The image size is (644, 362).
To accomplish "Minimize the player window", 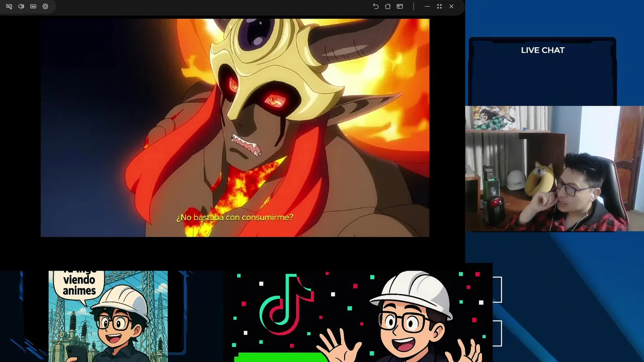I will click(x=427, y=7).
